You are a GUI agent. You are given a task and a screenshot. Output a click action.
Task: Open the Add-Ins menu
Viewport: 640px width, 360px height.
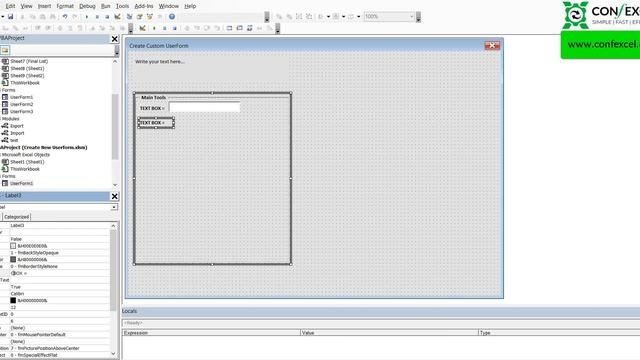(x=144, y=6)
